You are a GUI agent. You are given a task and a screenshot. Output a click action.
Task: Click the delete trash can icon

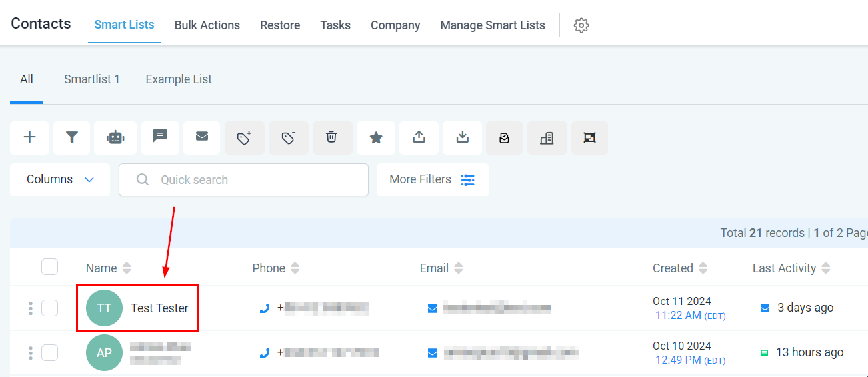point(331,137)
